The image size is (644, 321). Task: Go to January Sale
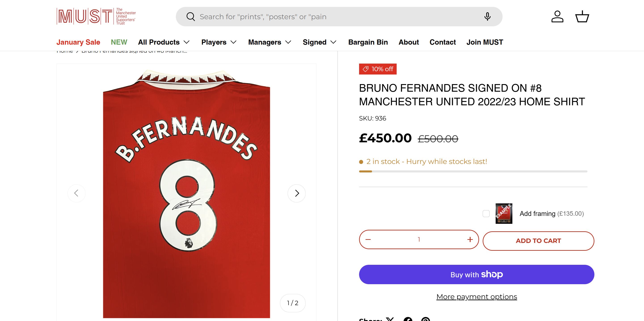(78, 42)
